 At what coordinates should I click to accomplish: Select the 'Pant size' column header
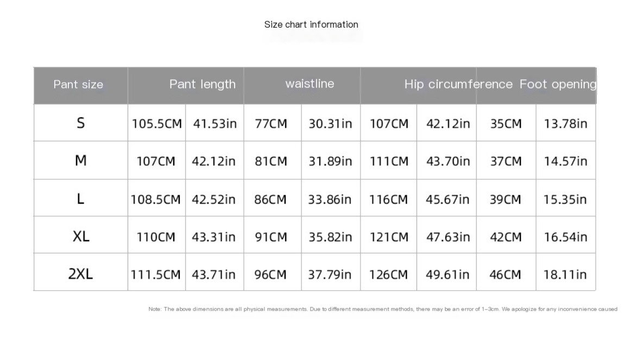(78, 85)
